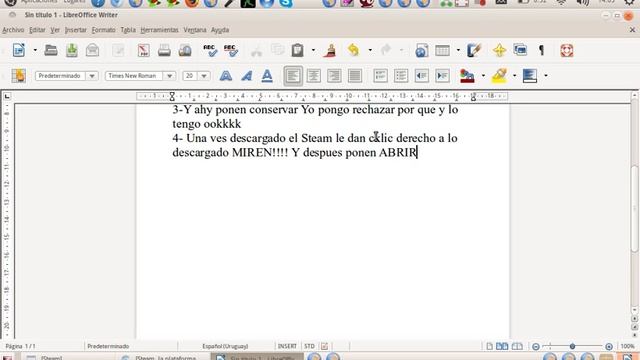Expand the Paste options dropdown arrow
Viewport: 640px width, 360px height.
313,50
